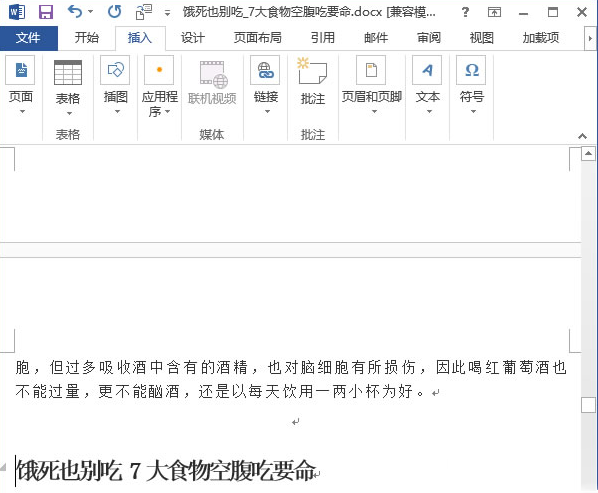The height and width of the screenshot is (493, 598).
Task: Click the 页眉和页脚 header footer icon
Action: [x=371, y=70]
